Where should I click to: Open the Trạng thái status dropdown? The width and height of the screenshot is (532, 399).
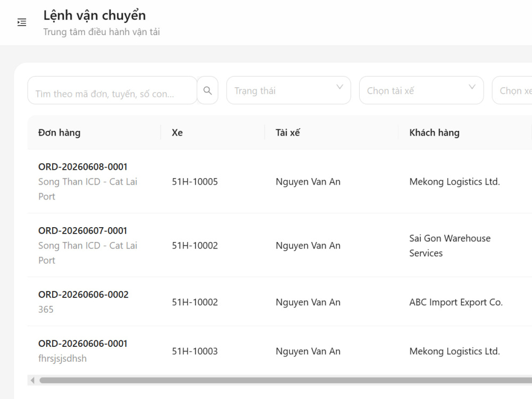pyautogui.click(x=288, y=90)
